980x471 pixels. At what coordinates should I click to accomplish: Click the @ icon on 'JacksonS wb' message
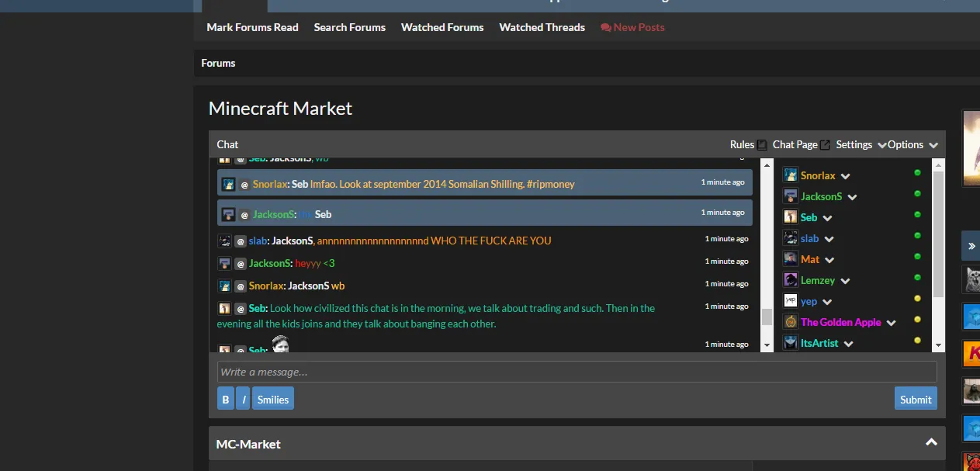[241, 286]
